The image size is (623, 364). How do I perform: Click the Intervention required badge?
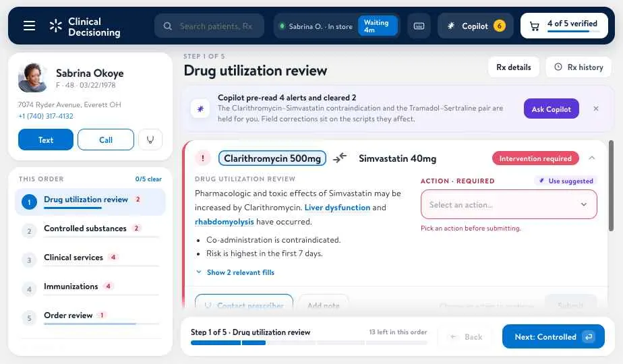(x=535, y=158)
